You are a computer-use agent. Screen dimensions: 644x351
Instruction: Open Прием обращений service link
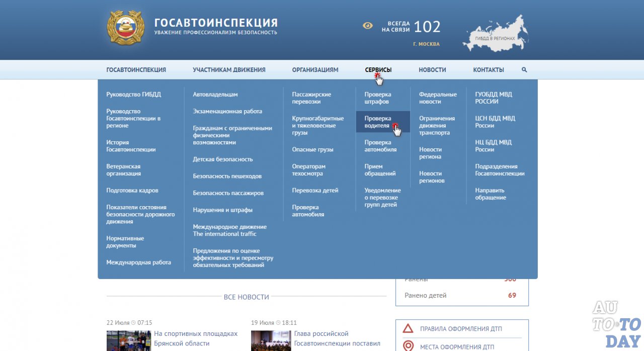click(380, 170)
